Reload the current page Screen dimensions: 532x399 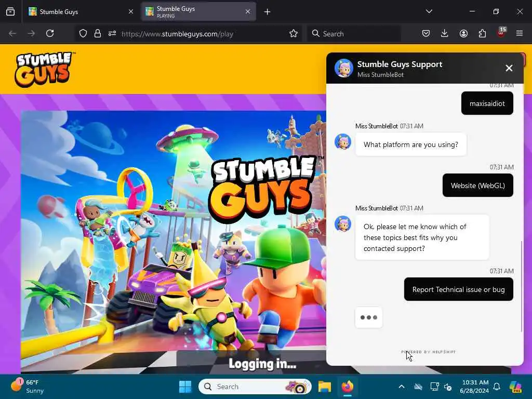(x=50, y=34)
